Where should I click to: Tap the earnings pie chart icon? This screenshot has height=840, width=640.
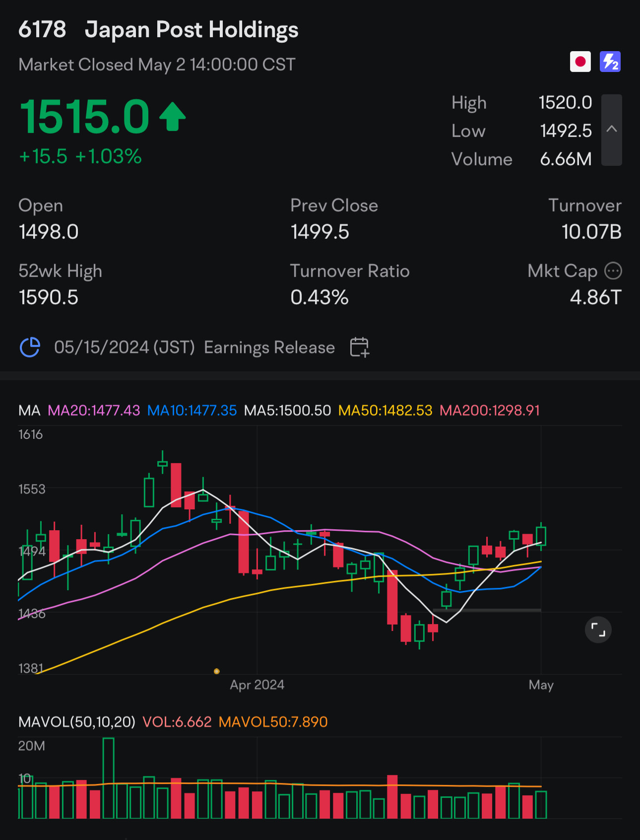30,347
